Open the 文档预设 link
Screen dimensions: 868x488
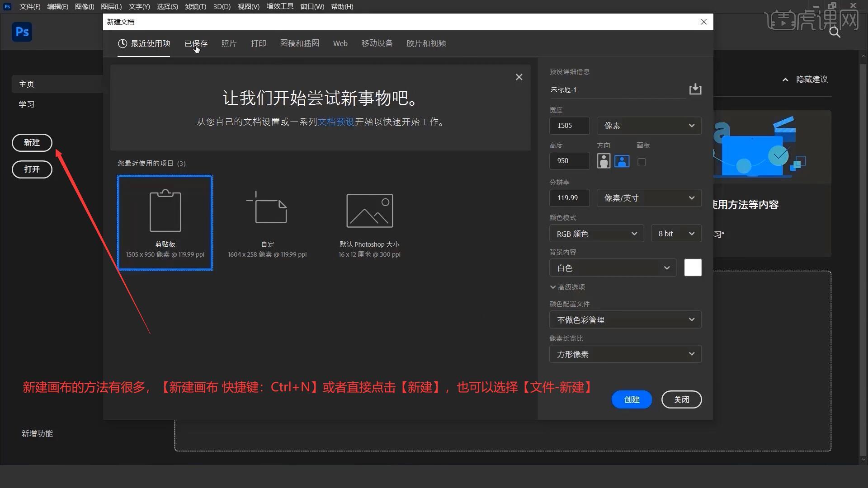335,122
